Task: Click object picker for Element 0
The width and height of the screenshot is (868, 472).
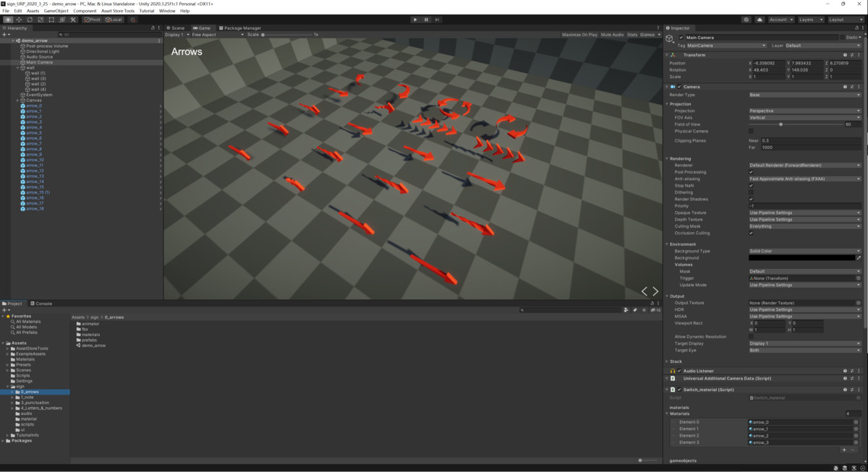Action: [x=857, y=422]
